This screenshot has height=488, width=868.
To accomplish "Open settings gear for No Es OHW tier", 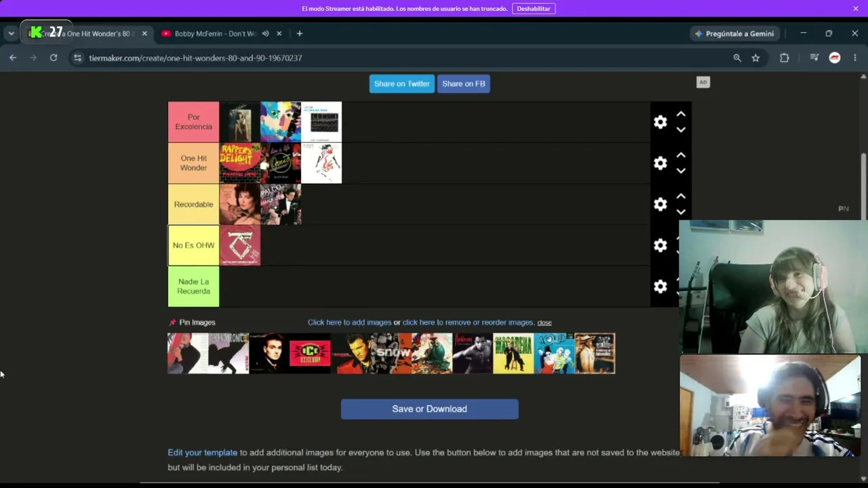I will click(660, 245).
